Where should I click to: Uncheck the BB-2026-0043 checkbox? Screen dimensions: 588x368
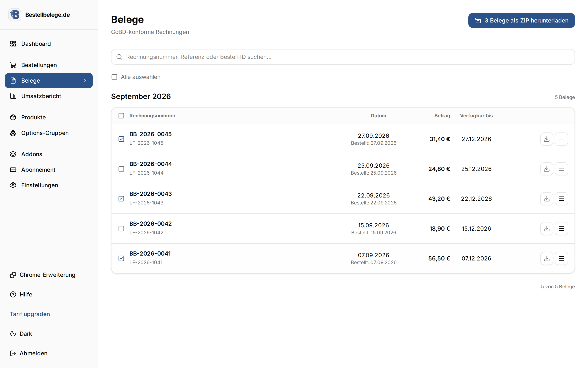click(x=121, y=199)
